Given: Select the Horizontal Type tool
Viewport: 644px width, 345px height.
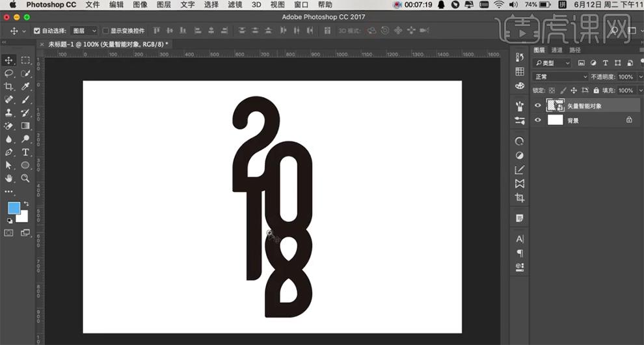Looking at the screenshot, I should pos(25,152).
